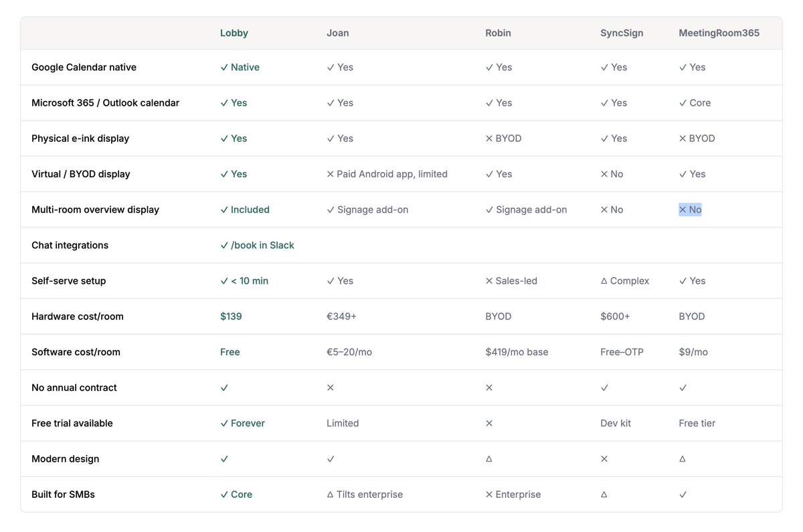Click Robin's triangle in Modern design row
This screenshot has width=803, height=532.
click(x=489, y=459)
